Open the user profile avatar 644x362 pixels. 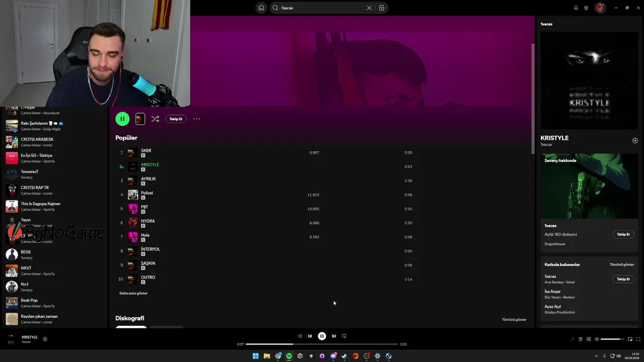click(x=600, y=8)
